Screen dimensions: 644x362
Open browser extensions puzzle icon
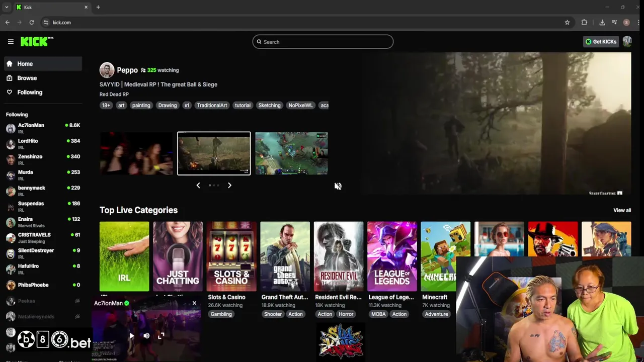click(584, 22)
